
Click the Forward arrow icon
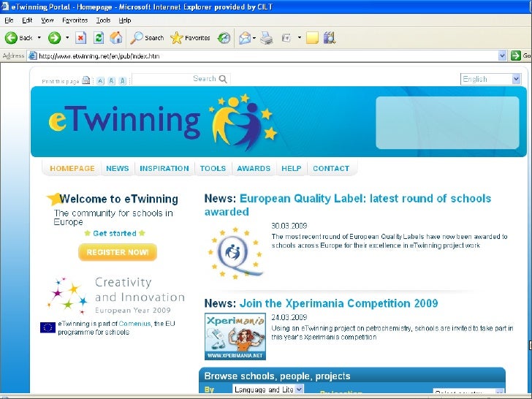click(x=54, y=38)
